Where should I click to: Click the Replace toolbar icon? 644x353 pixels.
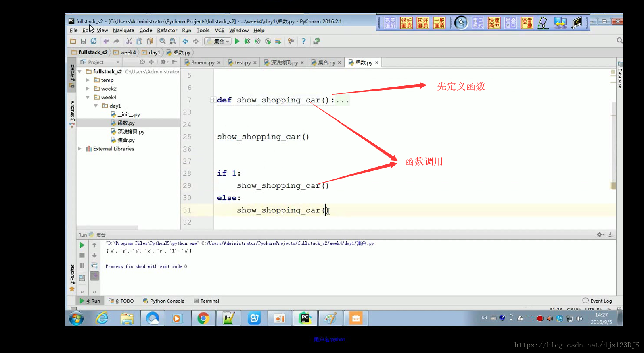(173, 41)
